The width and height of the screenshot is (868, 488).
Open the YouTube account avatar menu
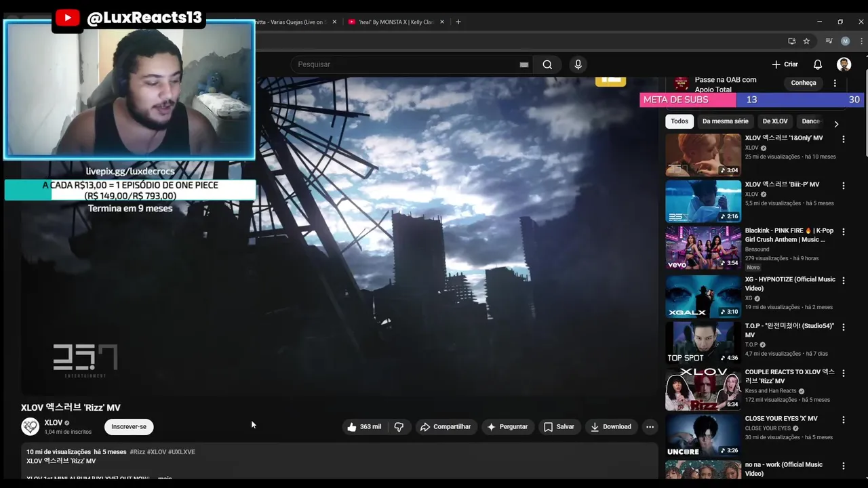pos(844,64)
